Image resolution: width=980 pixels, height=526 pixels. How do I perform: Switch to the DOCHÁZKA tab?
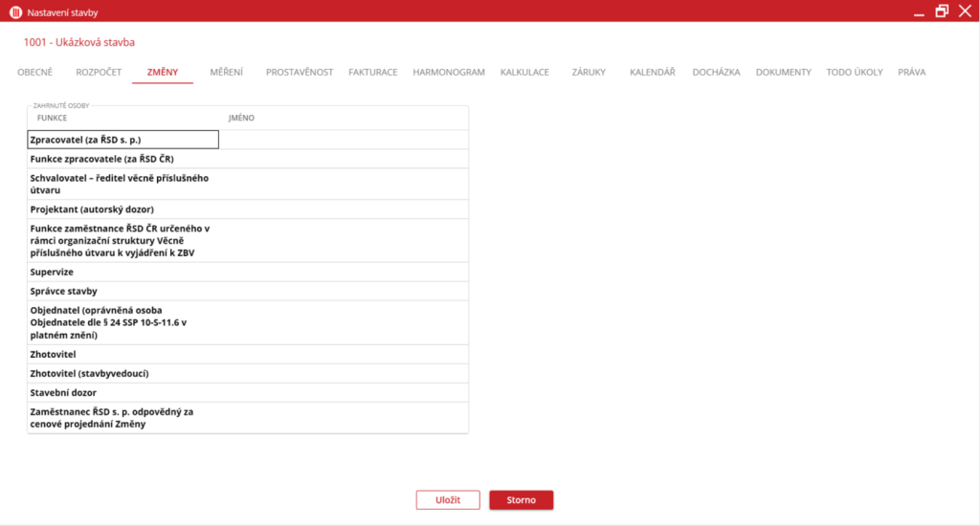click(716, 72)
